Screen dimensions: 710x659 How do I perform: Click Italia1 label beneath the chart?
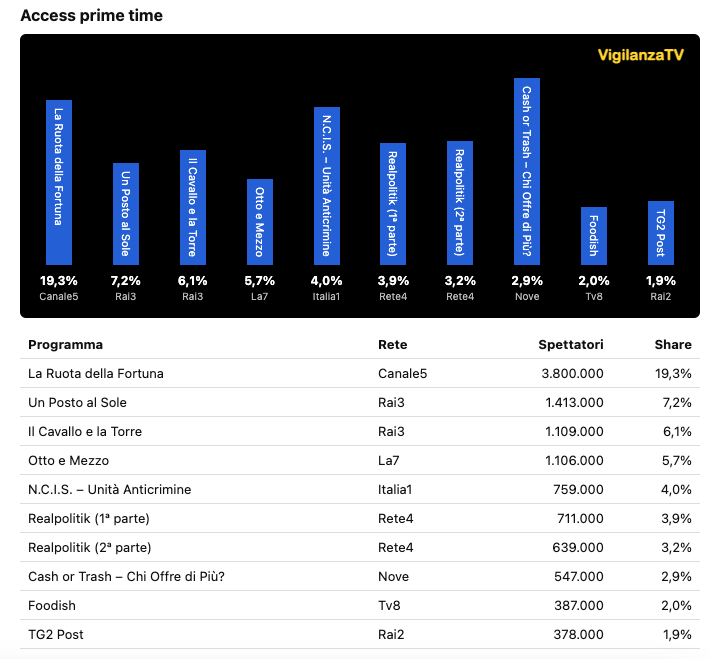(326, 297)
